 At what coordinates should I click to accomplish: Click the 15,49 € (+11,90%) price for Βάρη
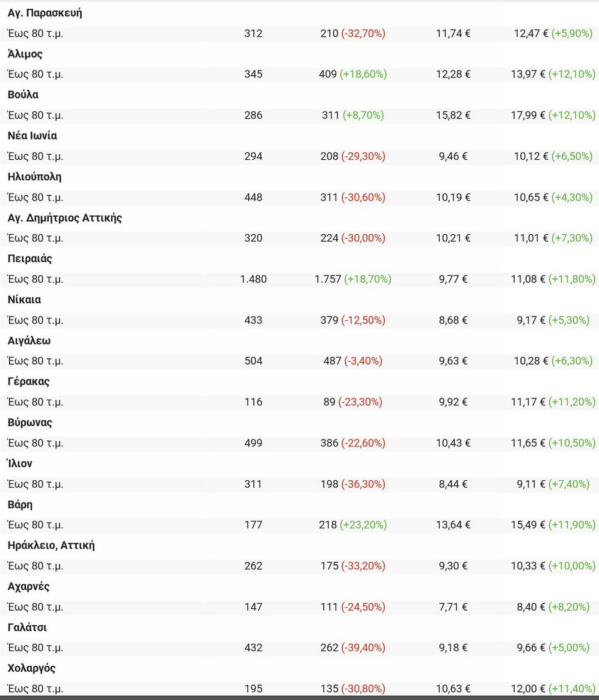(553, 525)
